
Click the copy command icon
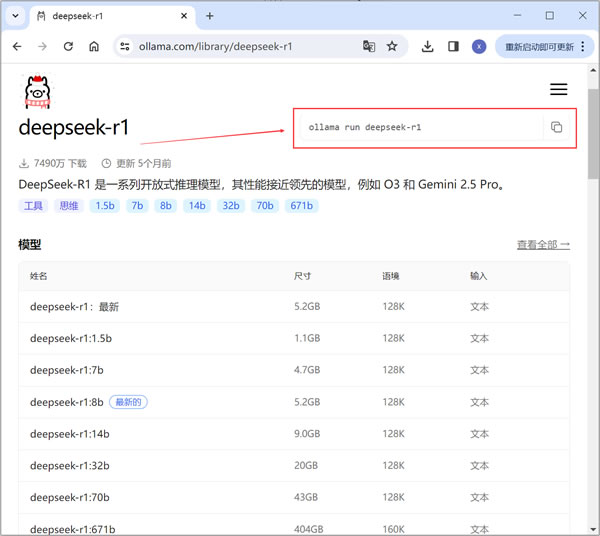click(x=557, y=128)
